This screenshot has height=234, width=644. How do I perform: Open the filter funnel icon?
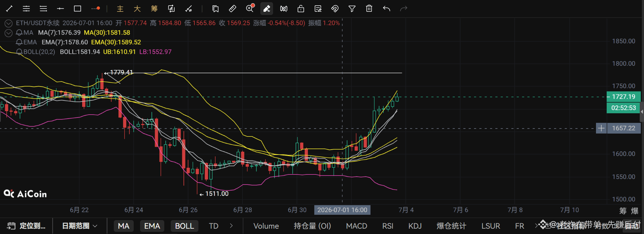[x=352, y=9]
